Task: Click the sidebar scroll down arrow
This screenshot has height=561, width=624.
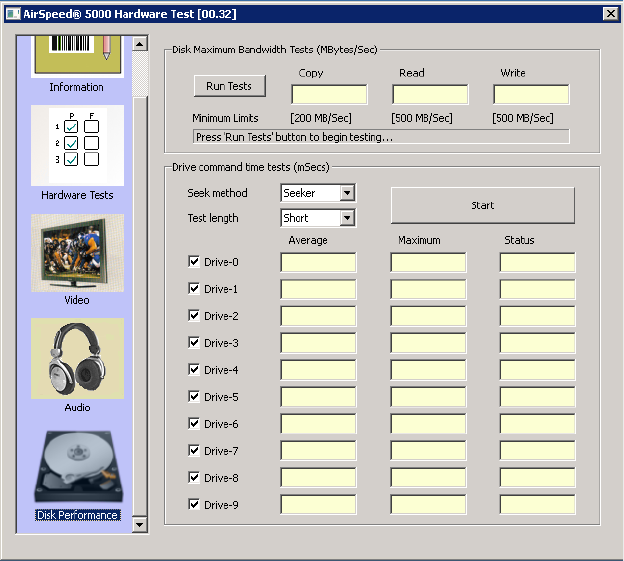Action: (139, 525)
